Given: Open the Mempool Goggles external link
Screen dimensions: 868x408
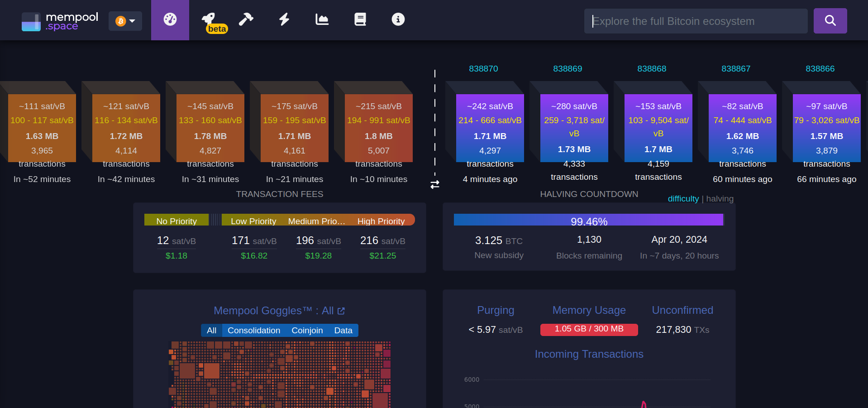Looking at the screenshot, I should click(x=341, y=311).
